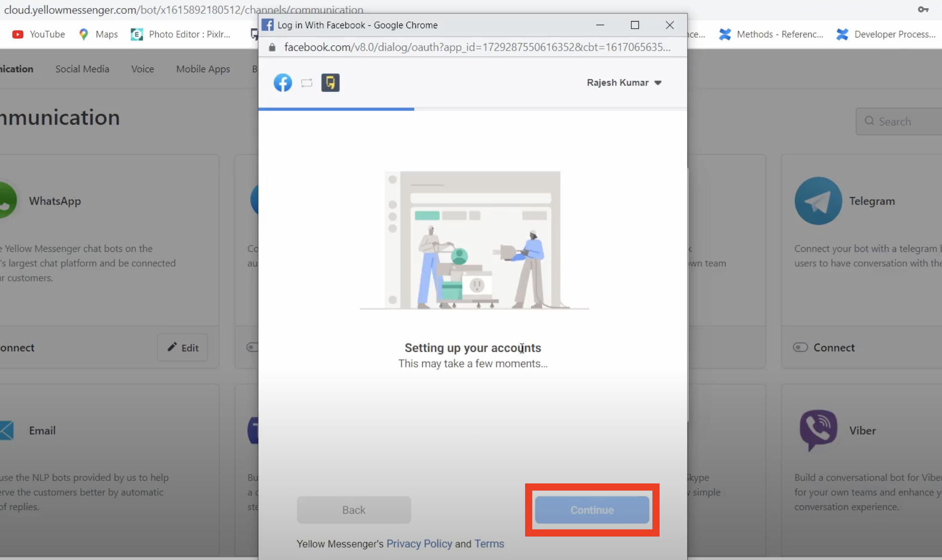Click the Facebook favicon in popup title bar
This screenshot has width=942, height=560.
[x=268, y=25]
